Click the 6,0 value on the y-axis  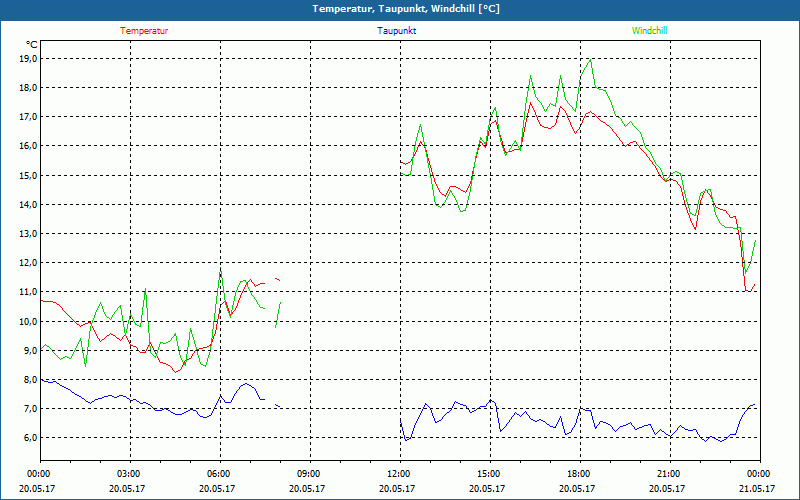[29, 438]
